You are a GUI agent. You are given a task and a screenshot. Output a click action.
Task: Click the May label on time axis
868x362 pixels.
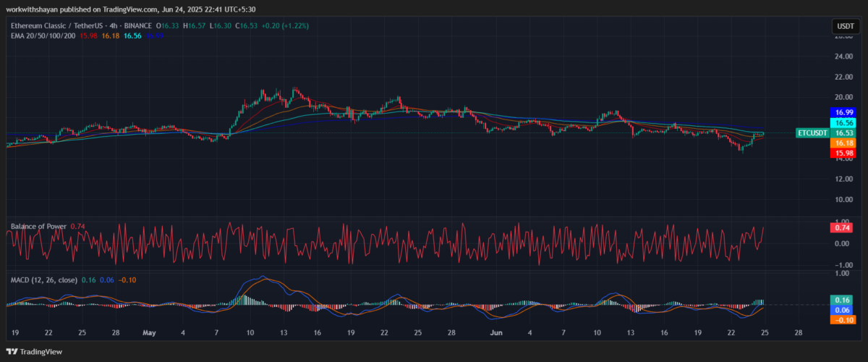[150, 333]
